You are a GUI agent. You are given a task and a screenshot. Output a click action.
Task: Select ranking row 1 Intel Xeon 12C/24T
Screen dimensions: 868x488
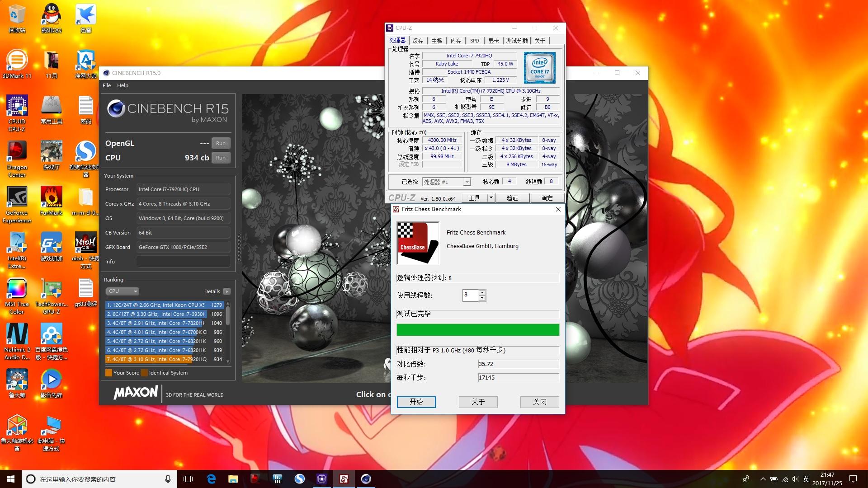pyautogui.click(x=165, y=305)
